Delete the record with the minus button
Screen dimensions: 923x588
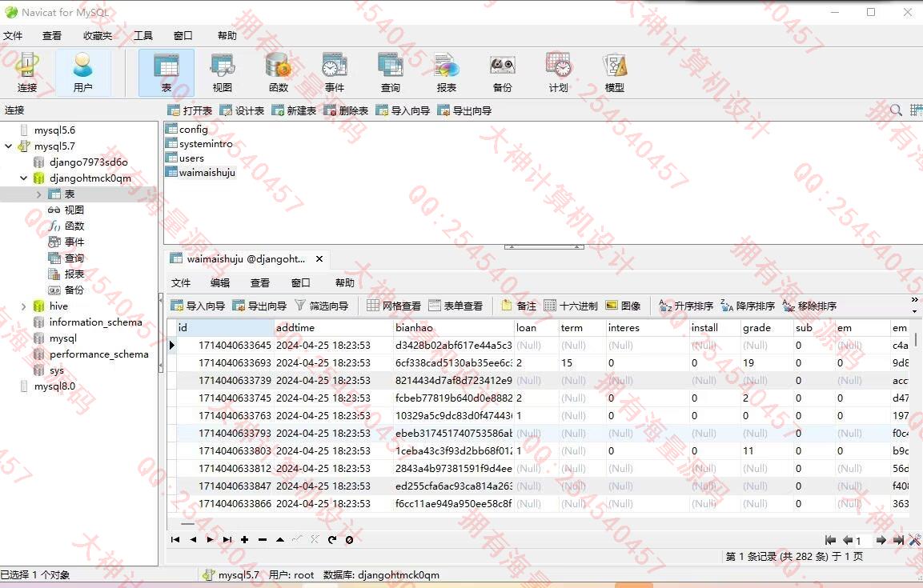[x=263, y=540]
